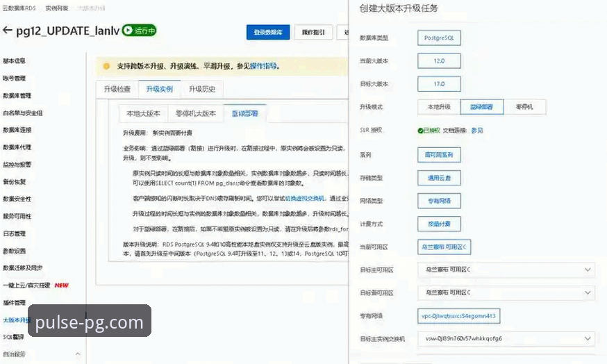Click the 切换虚拟交换机 link in the description
This screenshot has width=607, height=364.
305,198
